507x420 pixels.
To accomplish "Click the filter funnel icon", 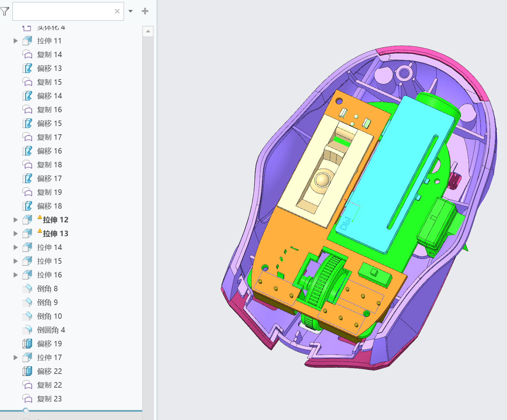I will click(x=4, y=11).
